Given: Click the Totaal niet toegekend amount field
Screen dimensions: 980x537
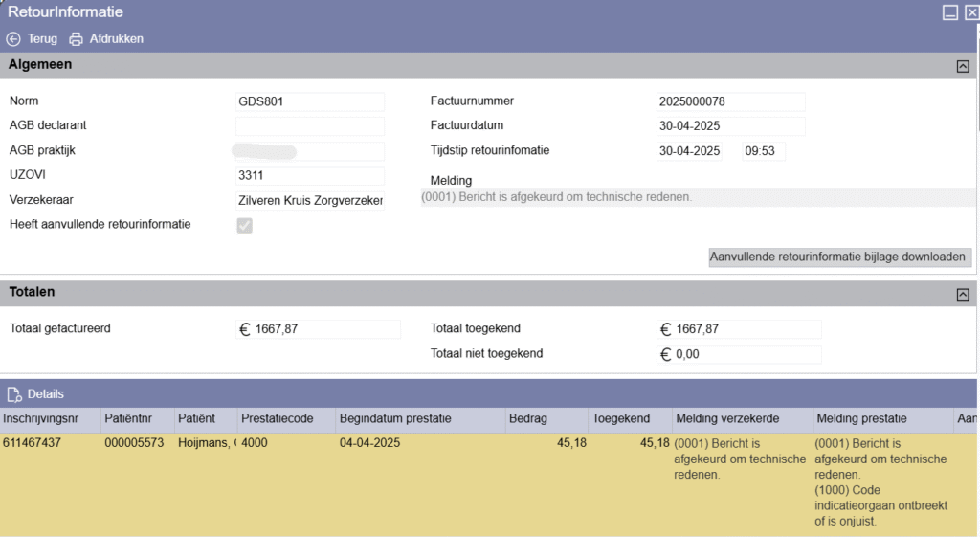Looking at the screenshot, I should tap(738, 354).
